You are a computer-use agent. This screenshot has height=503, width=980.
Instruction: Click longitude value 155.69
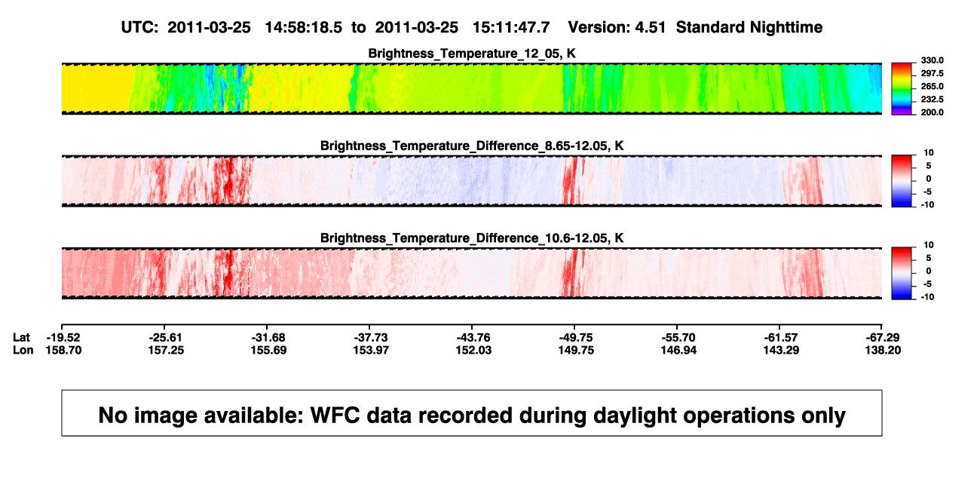268,350
